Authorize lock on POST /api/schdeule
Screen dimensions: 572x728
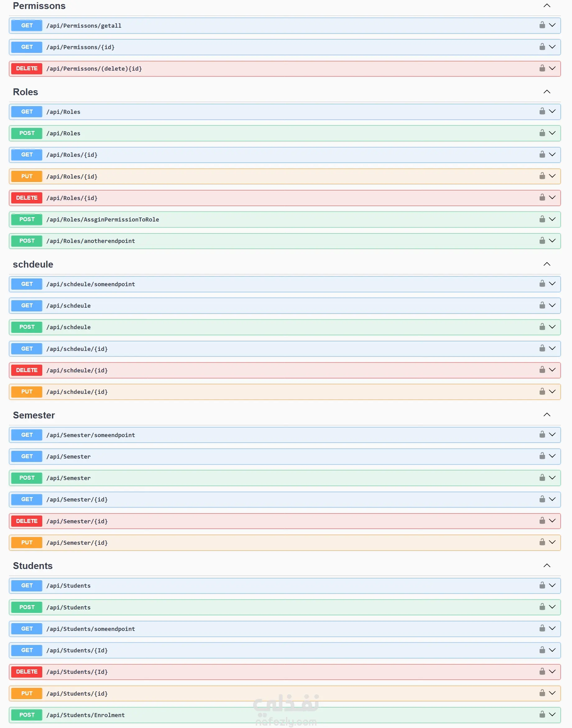click(x=542, y=326)
